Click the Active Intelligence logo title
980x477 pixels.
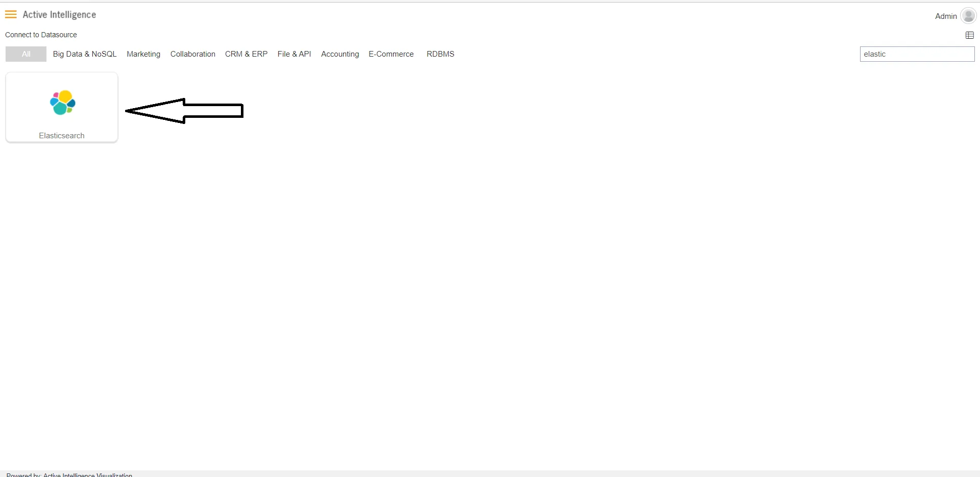click(x=59, y=15)
